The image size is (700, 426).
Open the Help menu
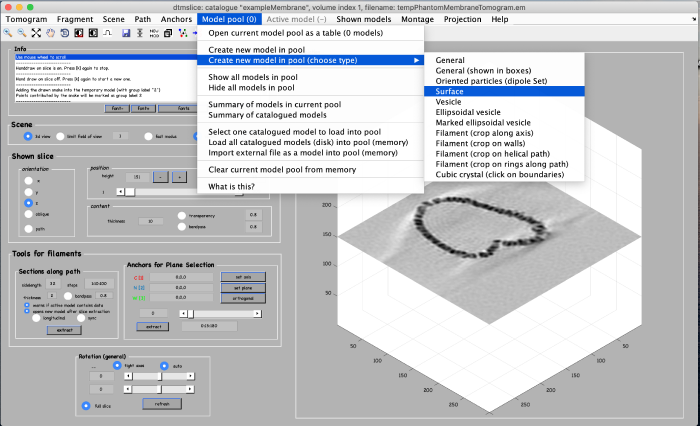pos(500,19)
